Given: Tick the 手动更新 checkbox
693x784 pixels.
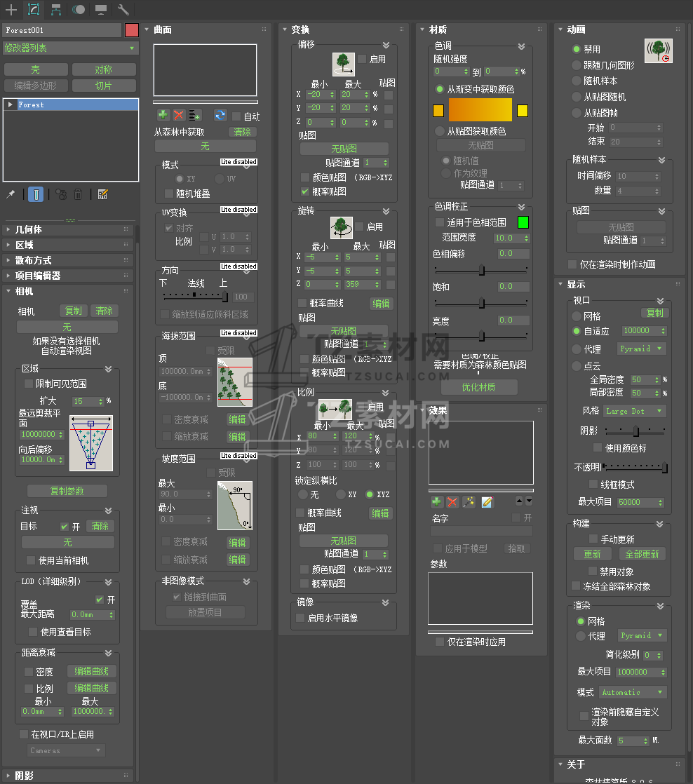Looking at the screenshot, I should pos(593,539).
